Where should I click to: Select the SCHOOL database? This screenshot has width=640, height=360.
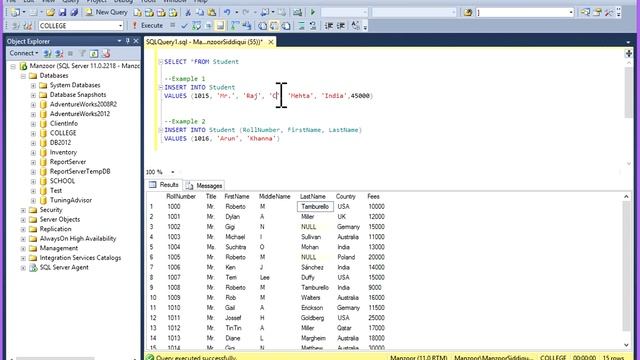click(x=62, y=181)
